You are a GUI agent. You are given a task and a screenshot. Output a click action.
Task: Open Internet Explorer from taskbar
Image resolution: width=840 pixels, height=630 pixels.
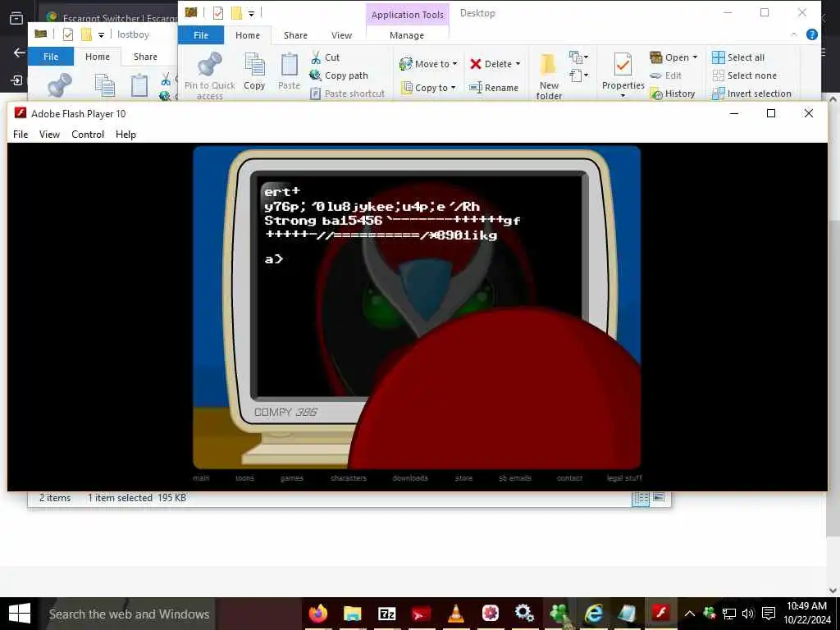pos(593,614)
